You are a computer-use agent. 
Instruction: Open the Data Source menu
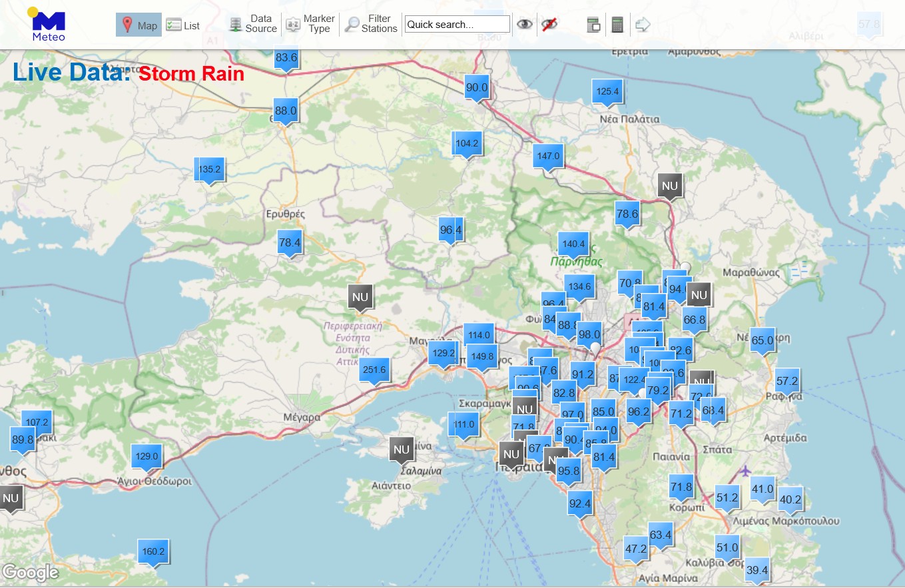pos(253,24)
